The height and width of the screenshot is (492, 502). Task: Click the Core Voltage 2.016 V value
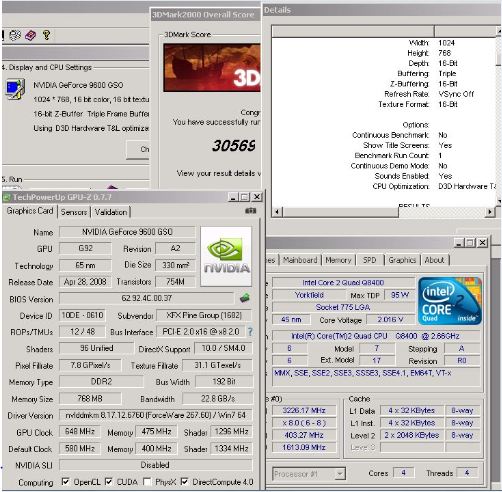[390, 319]
